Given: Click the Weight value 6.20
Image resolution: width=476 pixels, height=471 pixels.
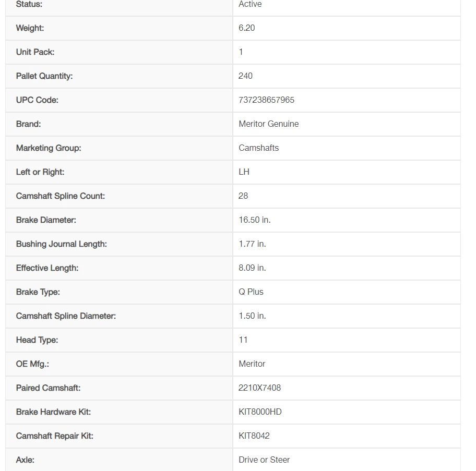Looking at the screenshot, I should [x=246, y=28].
